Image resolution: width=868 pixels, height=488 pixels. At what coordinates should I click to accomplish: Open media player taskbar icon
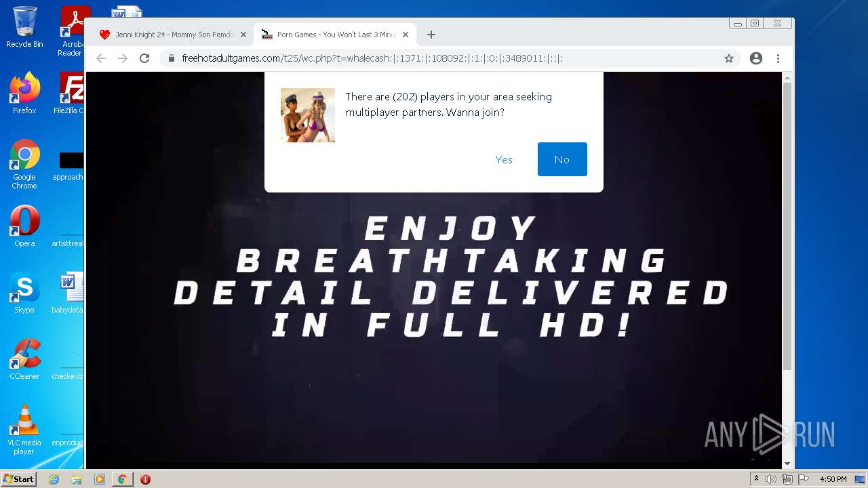pos(100,479)
